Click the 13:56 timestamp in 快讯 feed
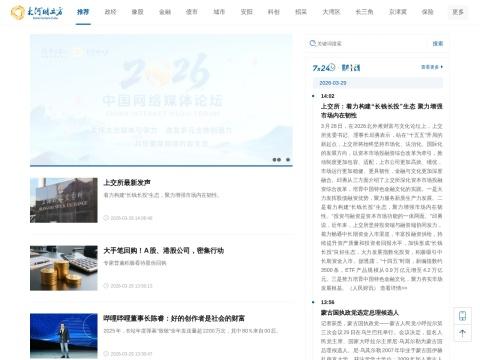The image size is (480, 360). 327,302
